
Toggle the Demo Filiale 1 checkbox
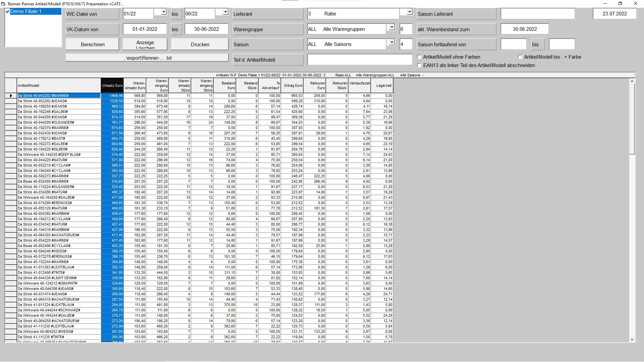pyautogui.click(x=7, y=11)
